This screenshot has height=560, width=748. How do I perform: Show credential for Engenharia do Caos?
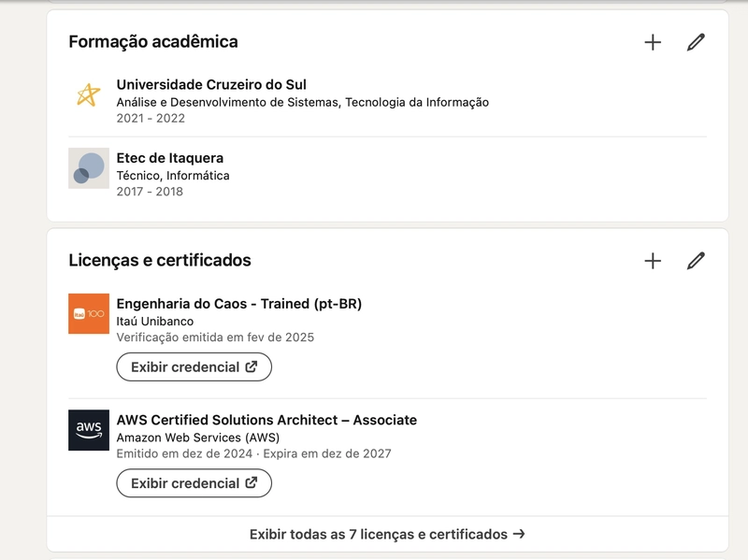point(194,367)
